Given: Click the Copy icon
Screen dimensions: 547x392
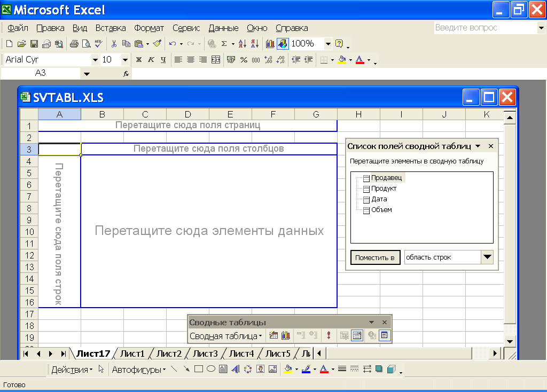Looking at the screenshot, I should click(126, 44).
